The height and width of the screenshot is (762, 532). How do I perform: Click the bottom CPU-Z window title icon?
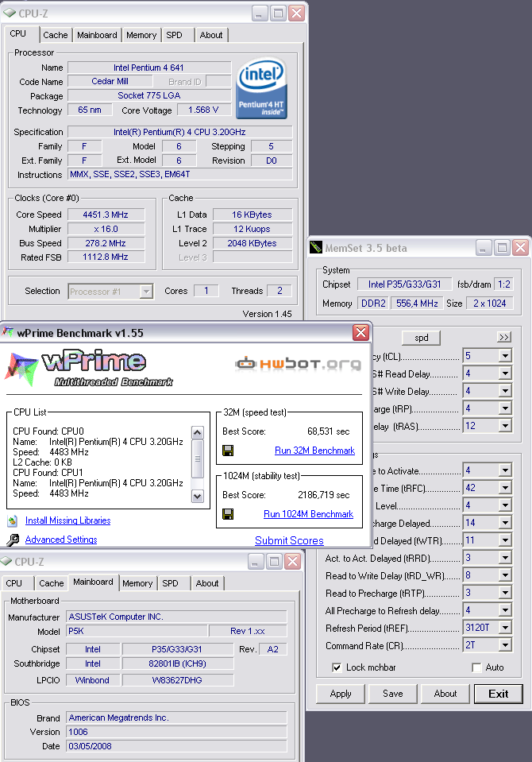pyautogui.click(x=6, y=561)
